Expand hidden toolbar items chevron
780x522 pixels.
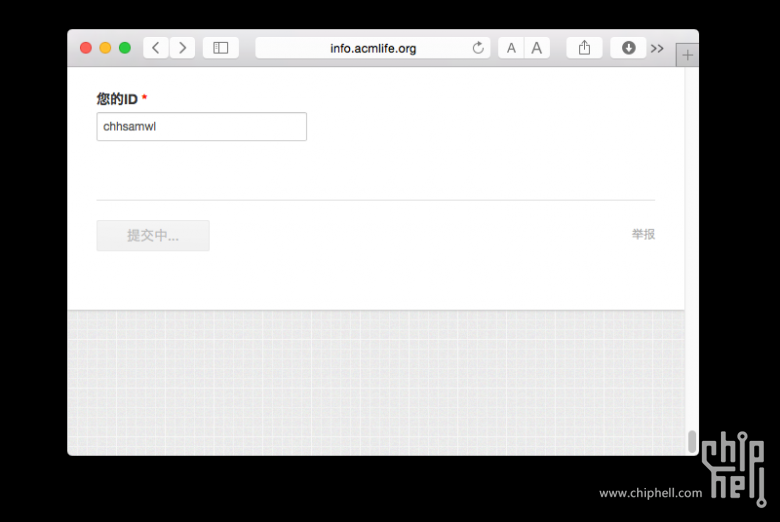pyautogui.click(x=657, y=49)
